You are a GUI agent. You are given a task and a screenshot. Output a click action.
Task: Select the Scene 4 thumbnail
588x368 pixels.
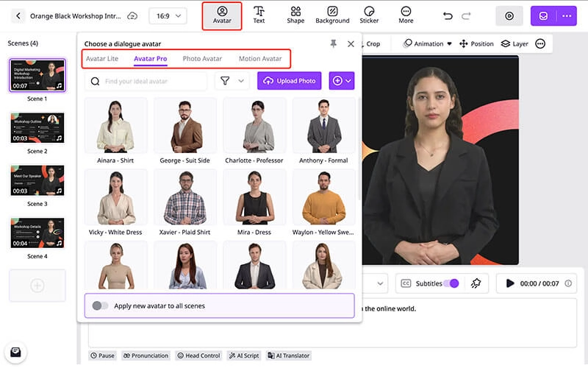pos(37,233)
